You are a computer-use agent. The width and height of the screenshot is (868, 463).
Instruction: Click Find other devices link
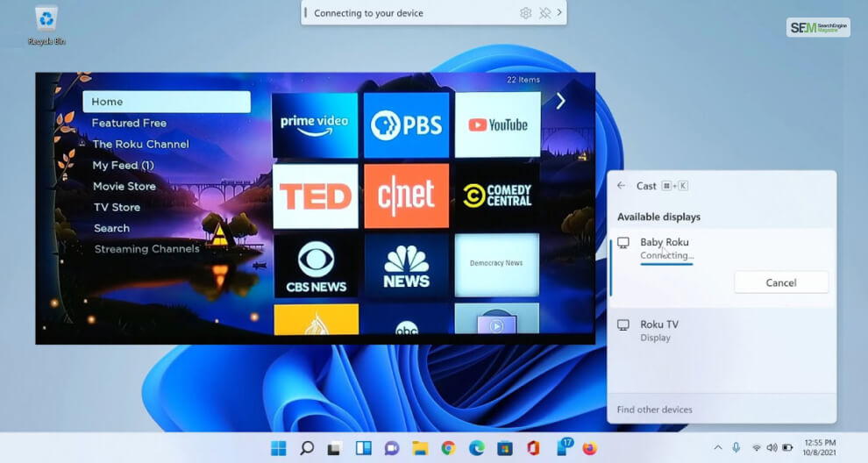pyautogui.click(x=654, y=410)
